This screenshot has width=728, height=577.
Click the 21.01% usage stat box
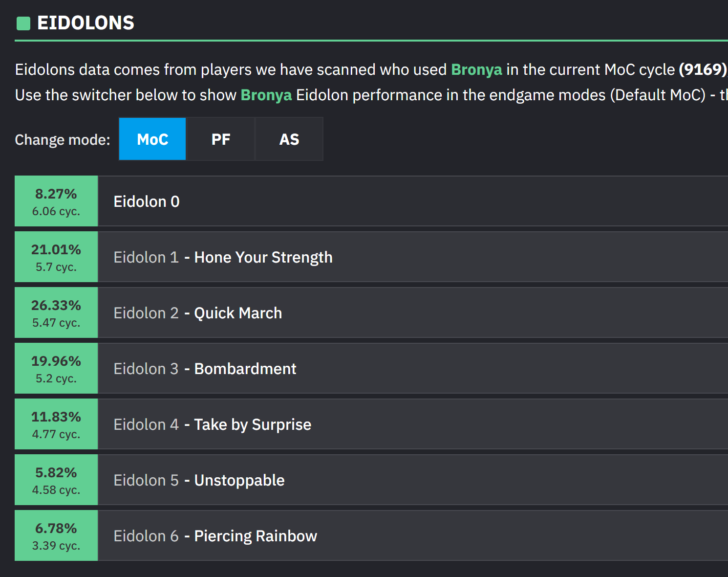pyautogui.click(x=56, y=257)
